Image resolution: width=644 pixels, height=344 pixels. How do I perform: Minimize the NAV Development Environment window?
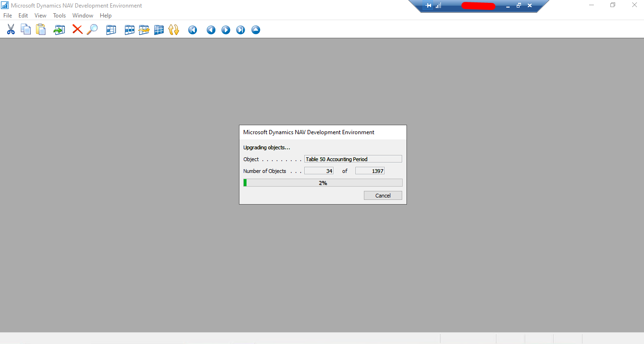[591, 5]
